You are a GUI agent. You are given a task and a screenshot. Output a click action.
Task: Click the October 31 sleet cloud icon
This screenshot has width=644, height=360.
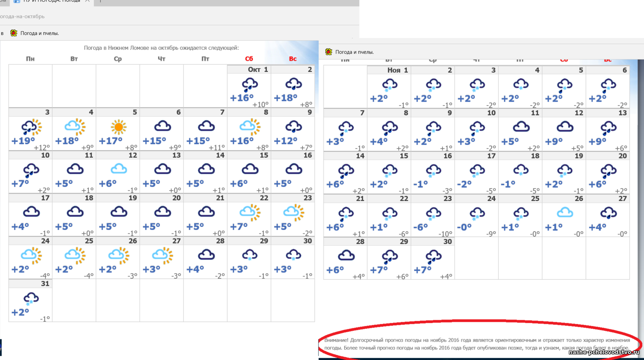[x=31, y=299]
